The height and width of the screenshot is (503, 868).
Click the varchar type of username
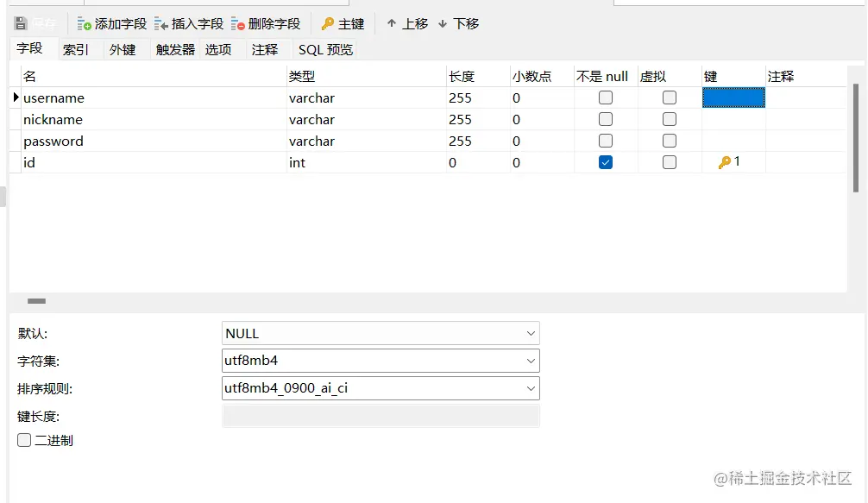[x=367, y=98]
